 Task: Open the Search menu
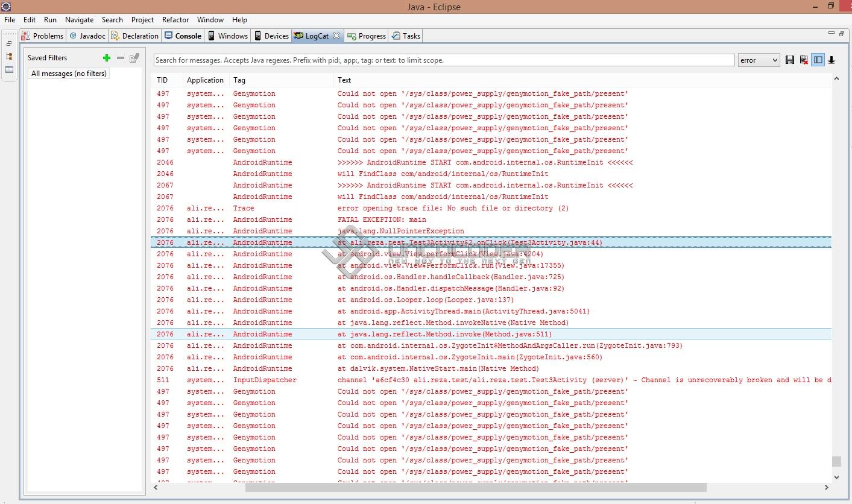click(112, 19)
